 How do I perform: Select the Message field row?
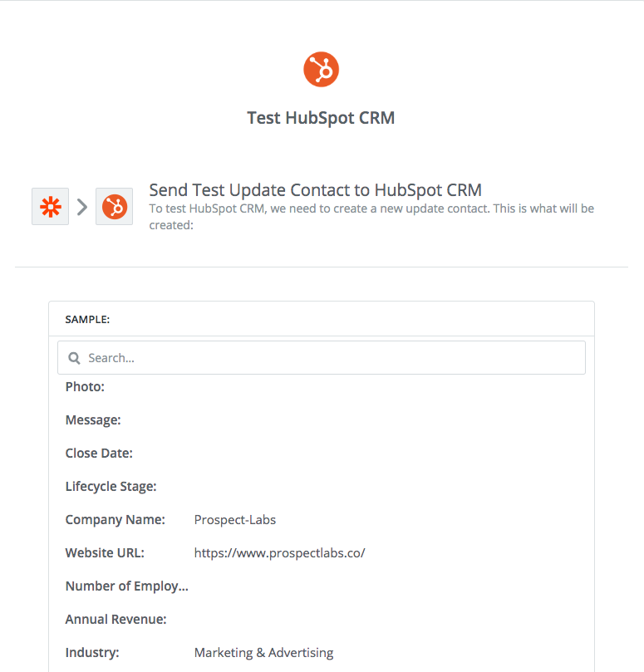pos(322,420)
